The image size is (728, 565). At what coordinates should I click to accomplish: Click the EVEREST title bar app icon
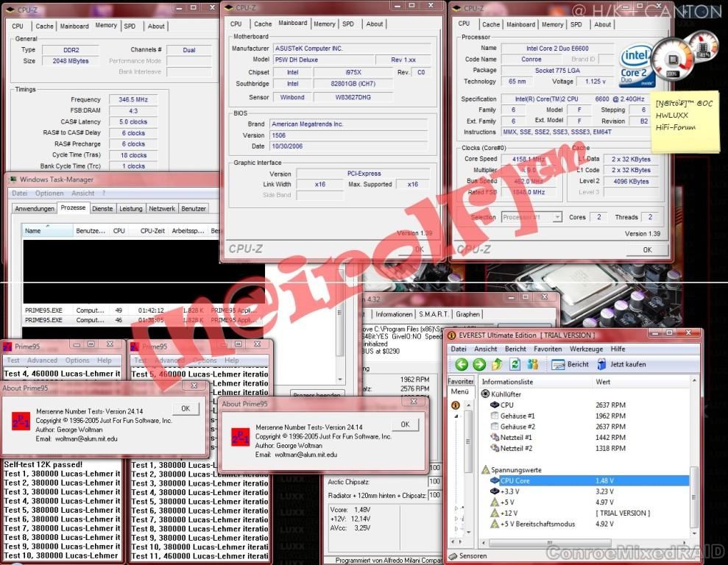[451, 335]
